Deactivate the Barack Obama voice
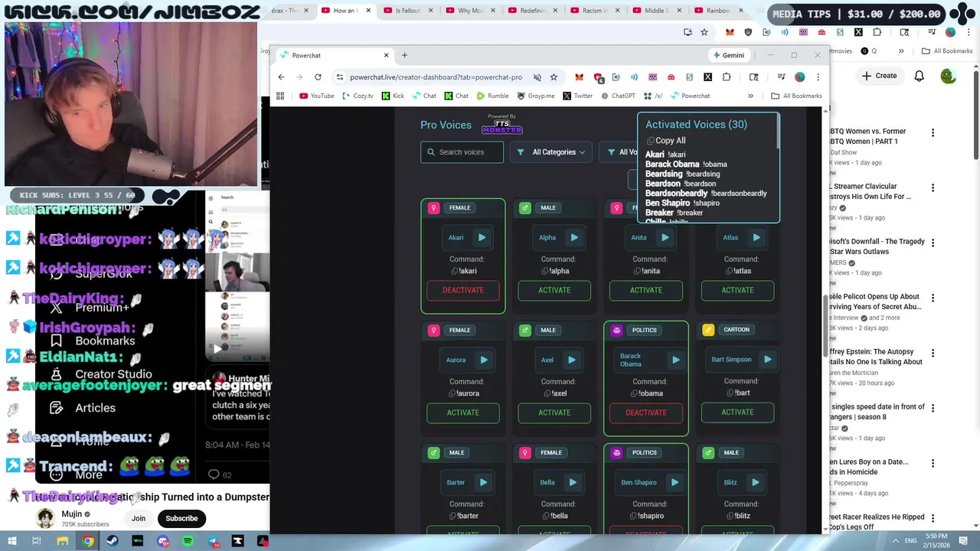This screenshot has width=980, height=551. pyautogui.click(x=646, y=412)
